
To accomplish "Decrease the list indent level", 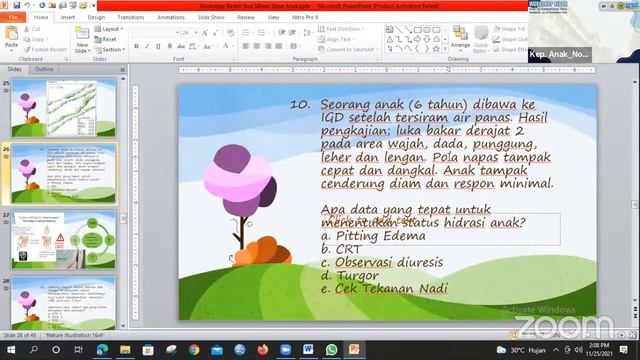I will point(282,33).
